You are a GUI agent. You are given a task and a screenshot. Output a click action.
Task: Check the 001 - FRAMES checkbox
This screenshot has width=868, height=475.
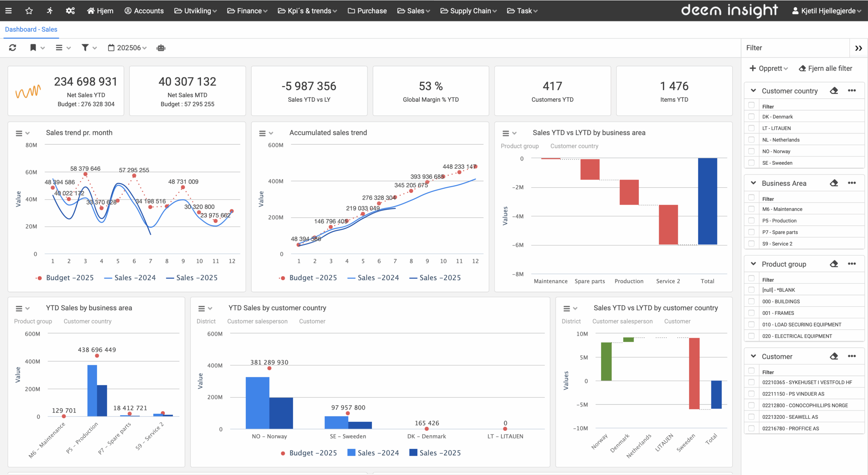751,313
